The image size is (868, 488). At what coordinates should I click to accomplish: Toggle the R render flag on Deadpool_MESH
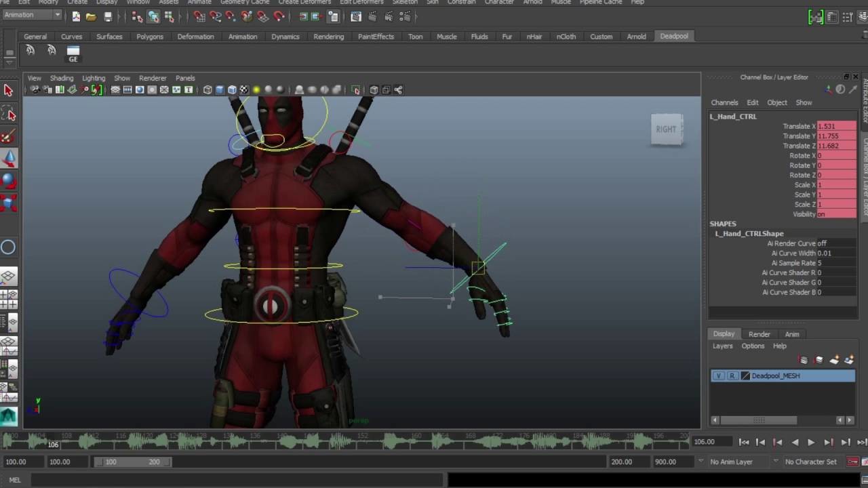tap(732, 375)
